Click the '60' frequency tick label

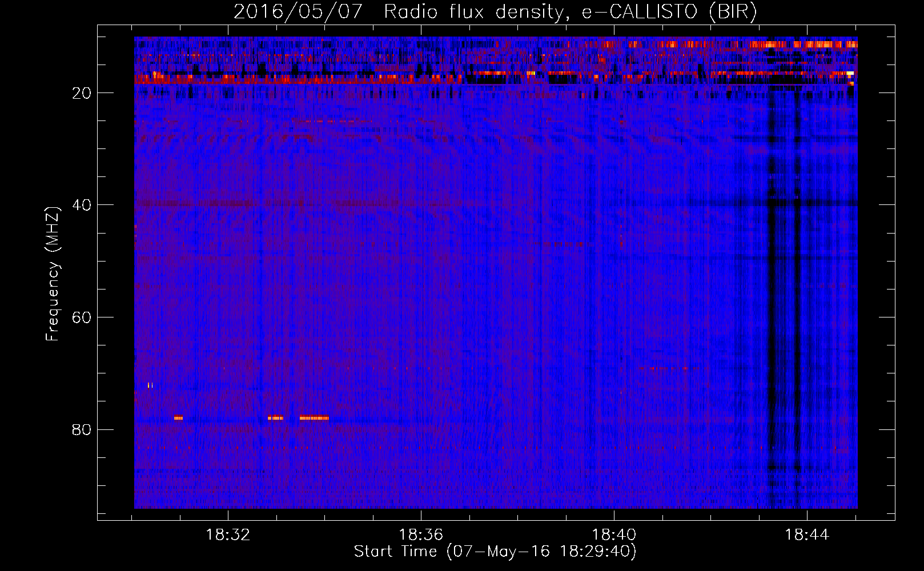click(x=82, y=317)
